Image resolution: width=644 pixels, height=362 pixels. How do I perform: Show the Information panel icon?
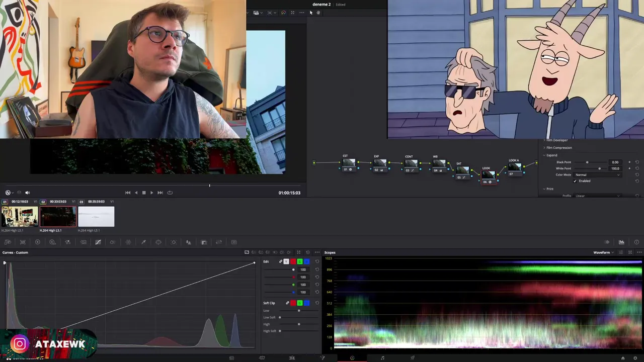[x=636, y=242]
